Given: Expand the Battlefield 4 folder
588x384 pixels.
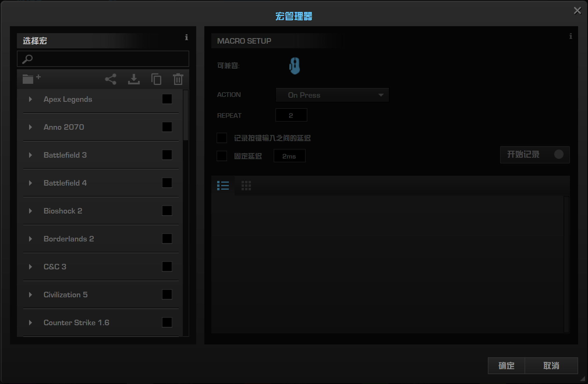Looking at the screenshot, I should click(x=30, y=183).
